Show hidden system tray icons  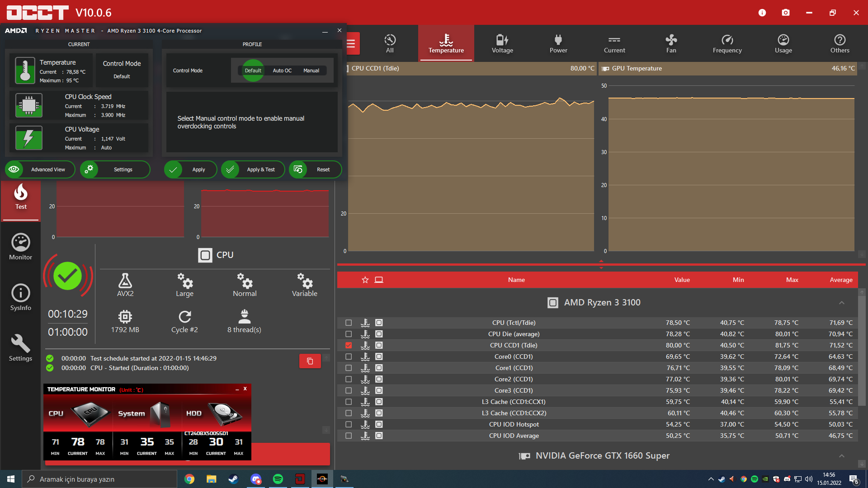coord(711,479)
